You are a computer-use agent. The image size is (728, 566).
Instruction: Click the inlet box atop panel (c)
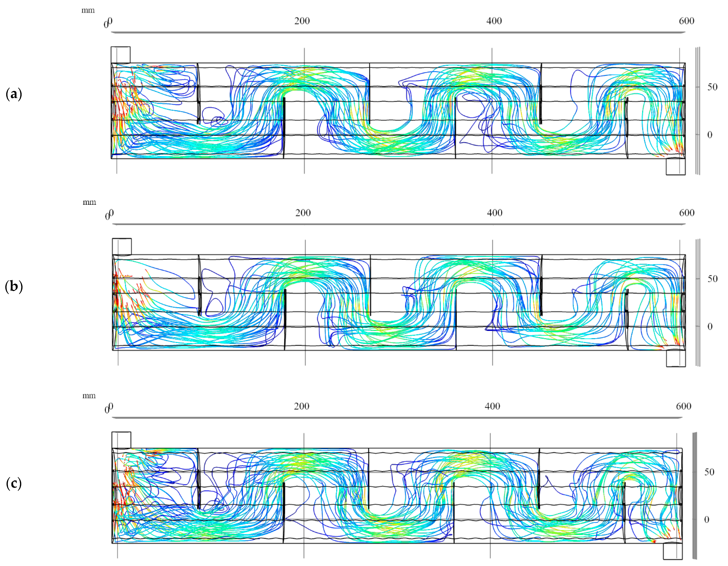(121, 440)
